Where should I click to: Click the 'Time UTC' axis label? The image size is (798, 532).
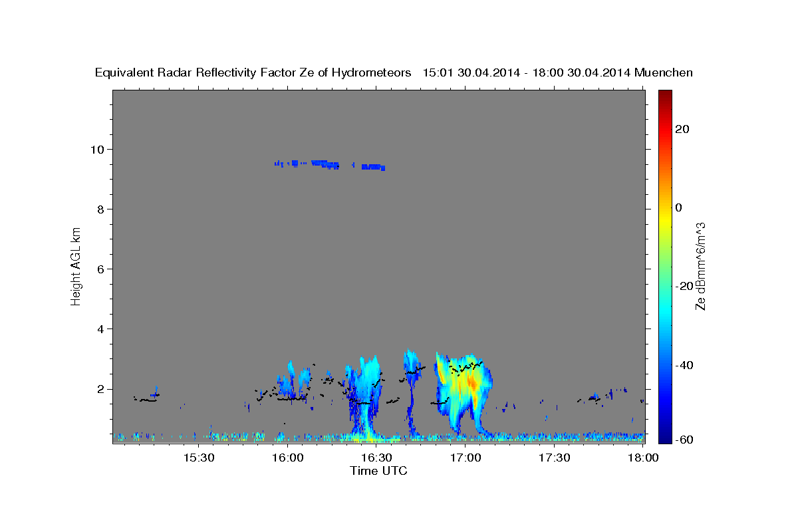tap(378, 471)
